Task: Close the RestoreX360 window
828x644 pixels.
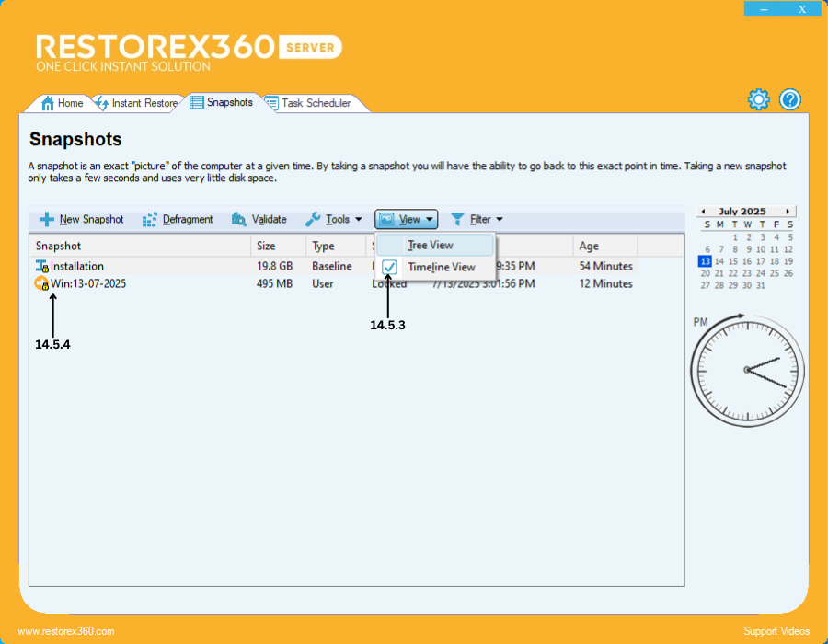Action: (802, 9)
